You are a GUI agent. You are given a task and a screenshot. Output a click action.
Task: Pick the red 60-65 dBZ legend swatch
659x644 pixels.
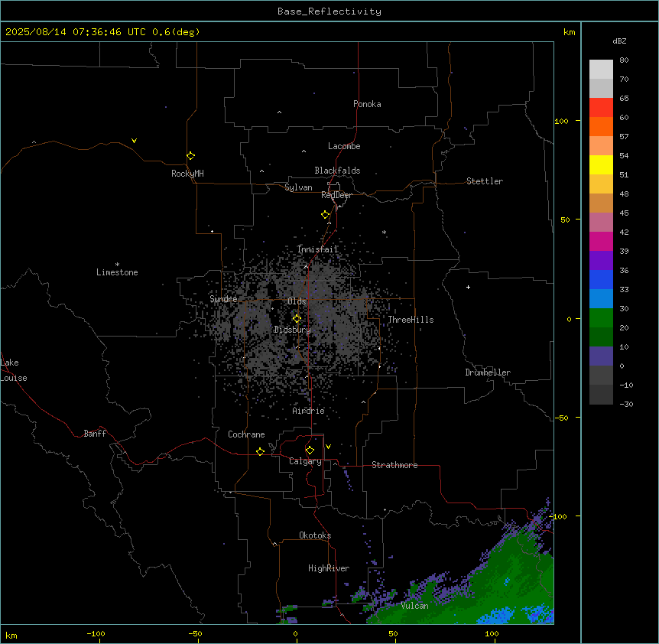click(x=601, y=107)
